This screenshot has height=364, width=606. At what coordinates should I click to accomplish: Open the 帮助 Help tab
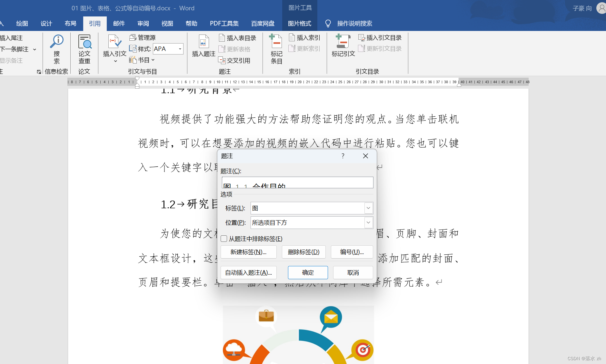pyautogui.click(x=192, y=24)
